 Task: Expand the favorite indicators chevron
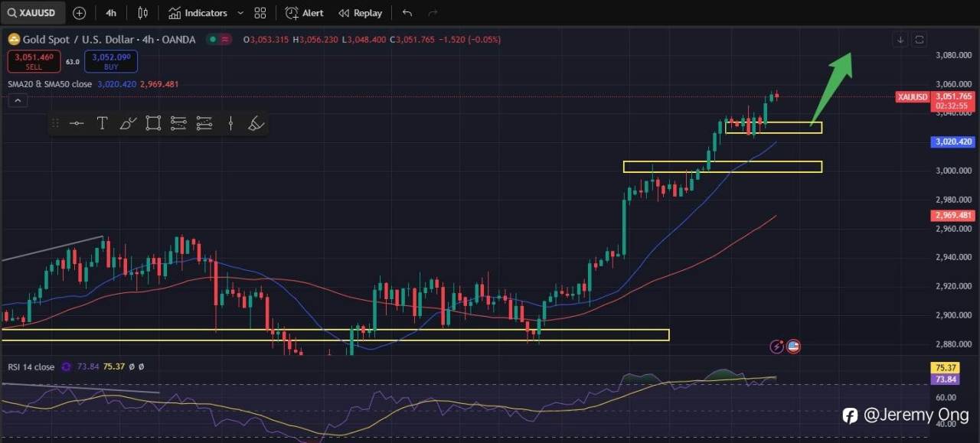pyautogui.click(x=240, y=13)
